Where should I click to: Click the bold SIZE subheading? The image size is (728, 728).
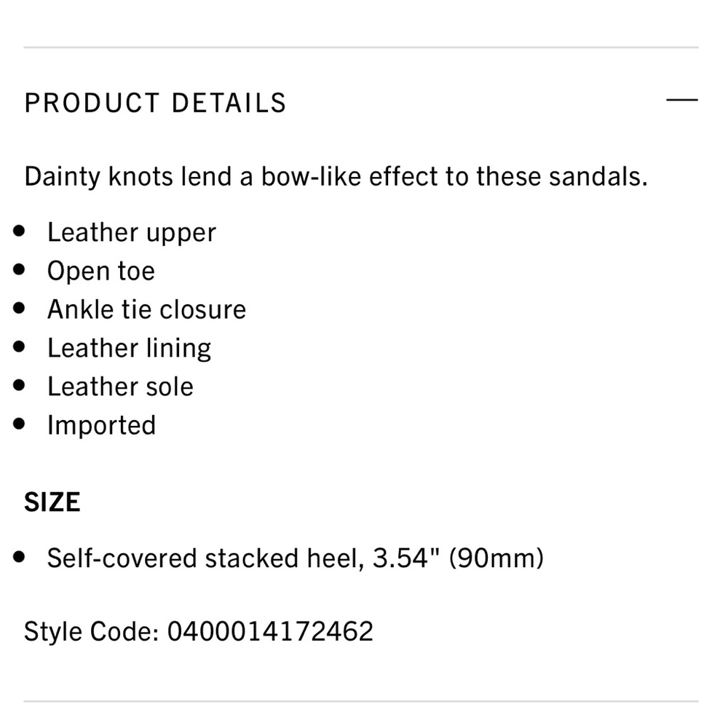52,503
